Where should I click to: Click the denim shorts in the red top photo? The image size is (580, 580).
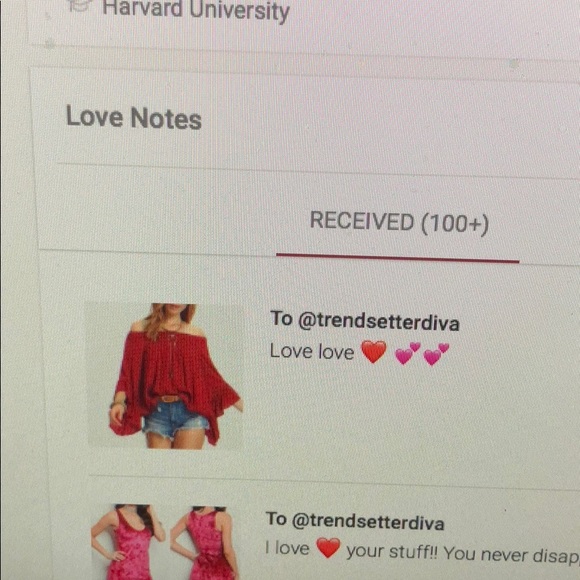pyautogui.click(x=175, y=418)
